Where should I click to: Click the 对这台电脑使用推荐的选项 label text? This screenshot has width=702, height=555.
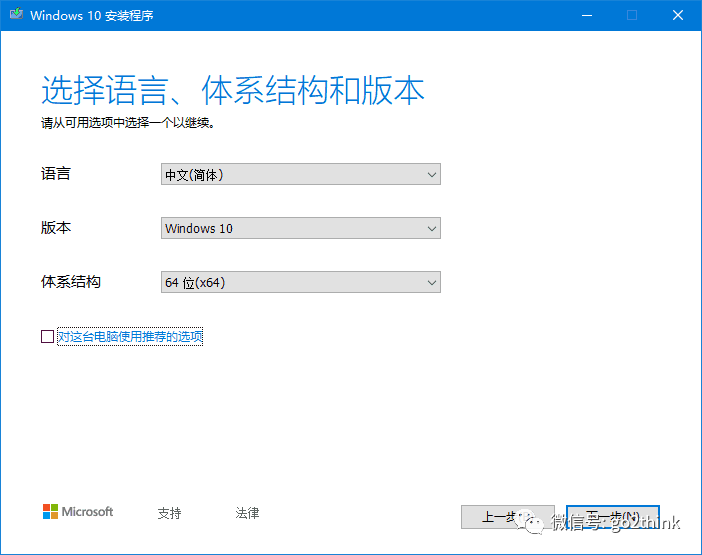click(x=130, y=337)
